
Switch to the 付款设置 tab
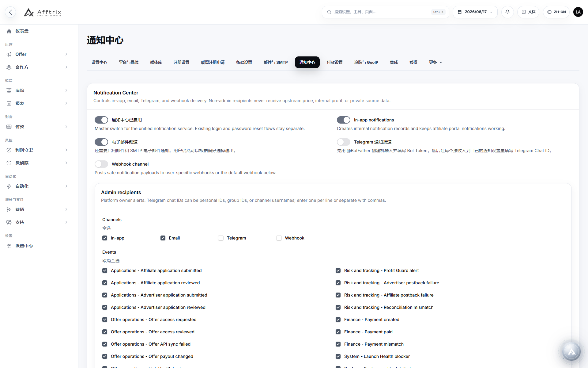335,62
